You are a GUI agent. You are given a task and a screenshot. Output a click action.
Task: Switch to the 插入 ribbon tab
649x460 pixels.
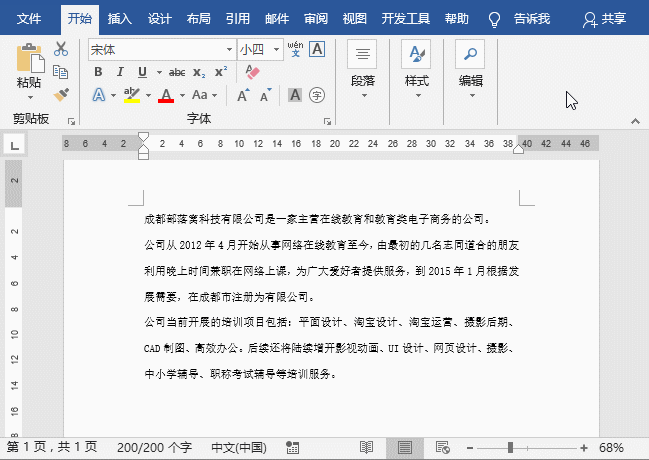(x=119, y=18)
